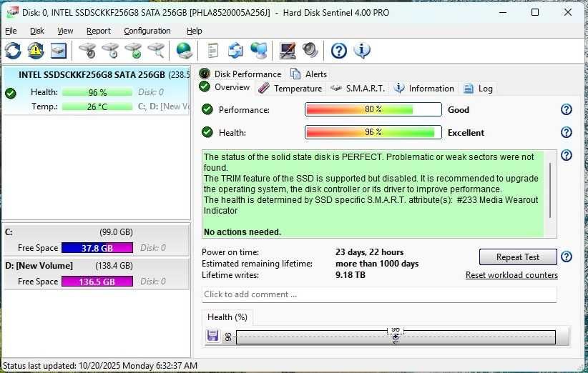Image resolution: width=588 pixels, height=373 pixels.
Task: Click the 'Excellent' health rating text
Action: click(x=466, y=133)
